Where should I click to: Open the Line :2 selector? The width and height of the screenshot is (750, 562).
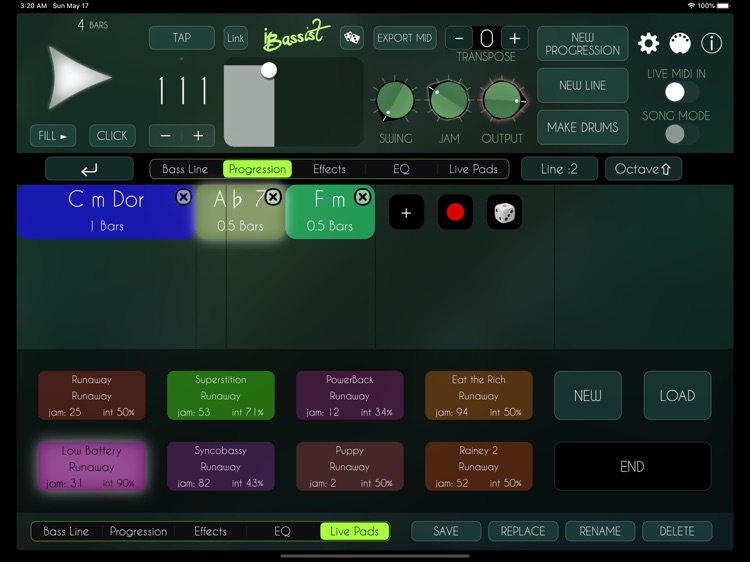(x=559, y=169)
